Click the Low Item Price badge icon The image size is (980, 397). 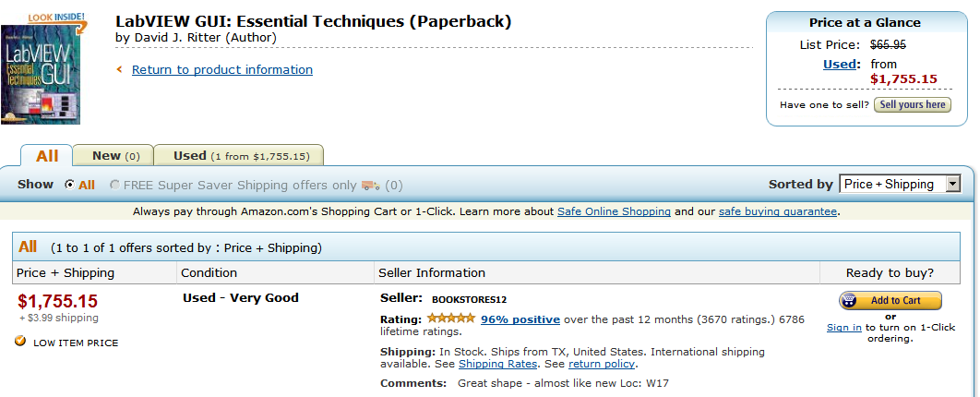pyautogui.click(x=20, y=342)
